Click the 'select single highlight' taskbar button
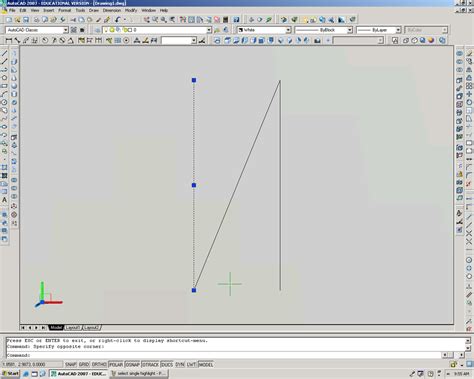 tap(138, 374)
